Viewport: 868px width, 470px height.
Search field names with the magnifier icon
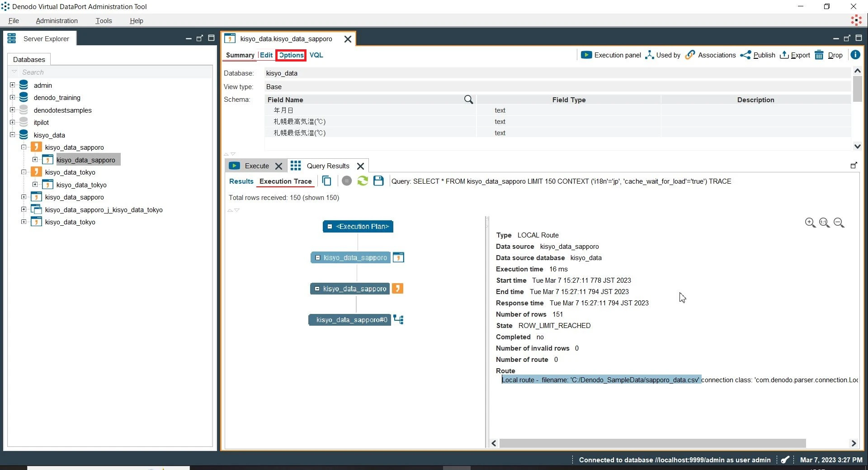tap(468, 100)
